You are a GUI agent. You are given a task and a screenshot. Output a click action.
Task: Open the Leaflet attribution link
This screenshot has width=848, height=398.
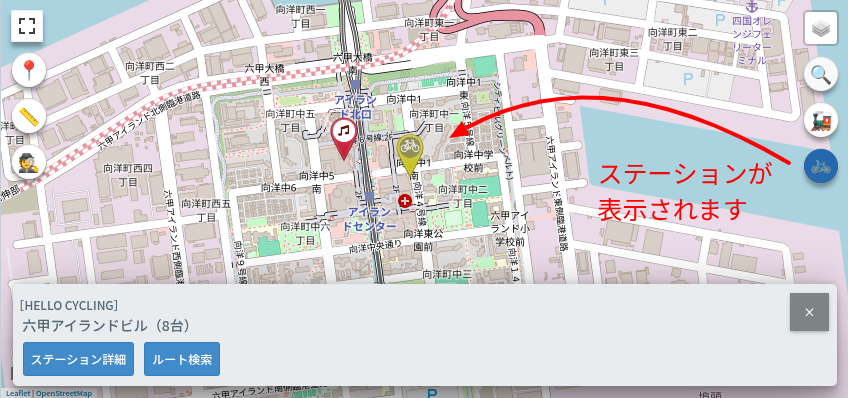[18, 394]
